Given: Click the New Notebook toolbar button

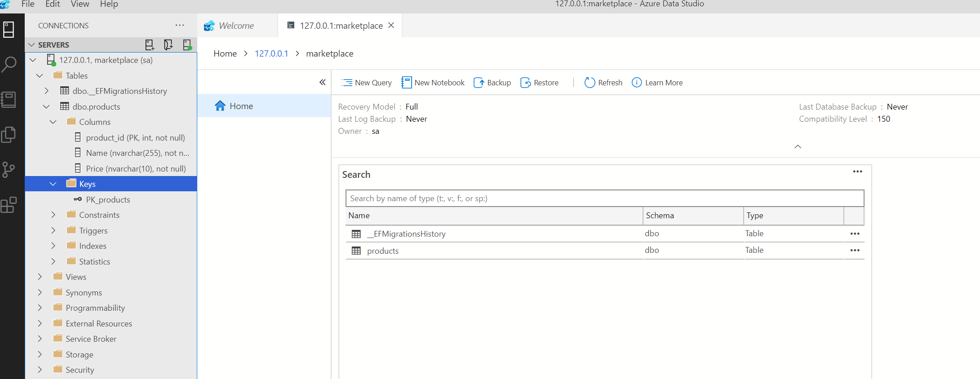Looking at the screenshot, I should tap(433, 83).
